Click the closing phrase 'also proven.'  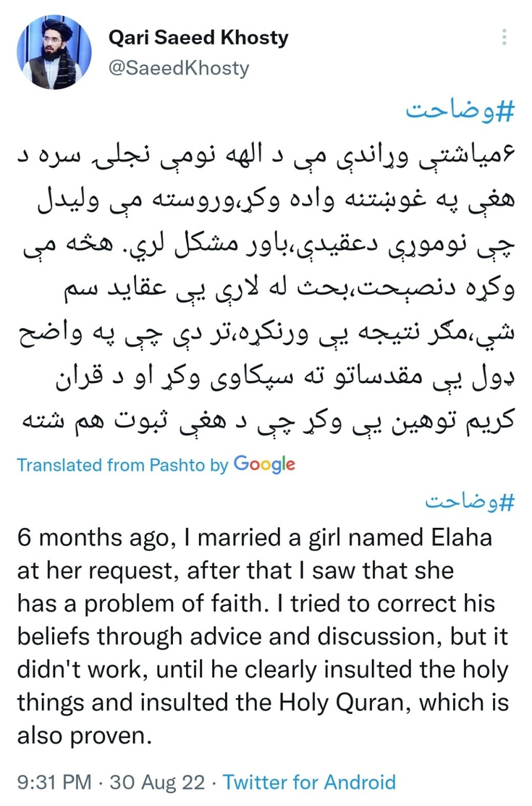(x=85, y=736)
